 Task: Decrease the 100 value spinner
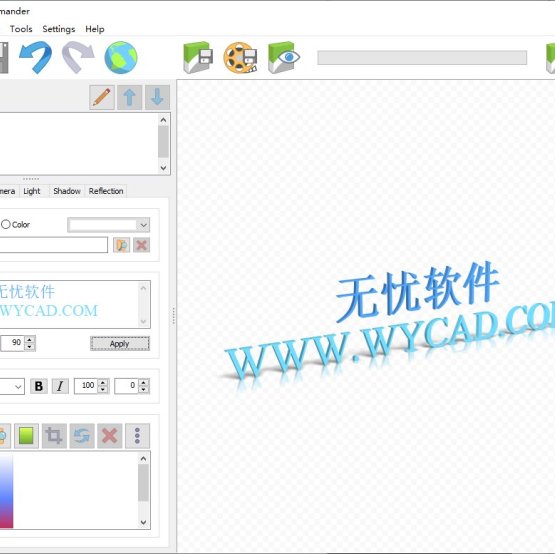click(103, 390)
